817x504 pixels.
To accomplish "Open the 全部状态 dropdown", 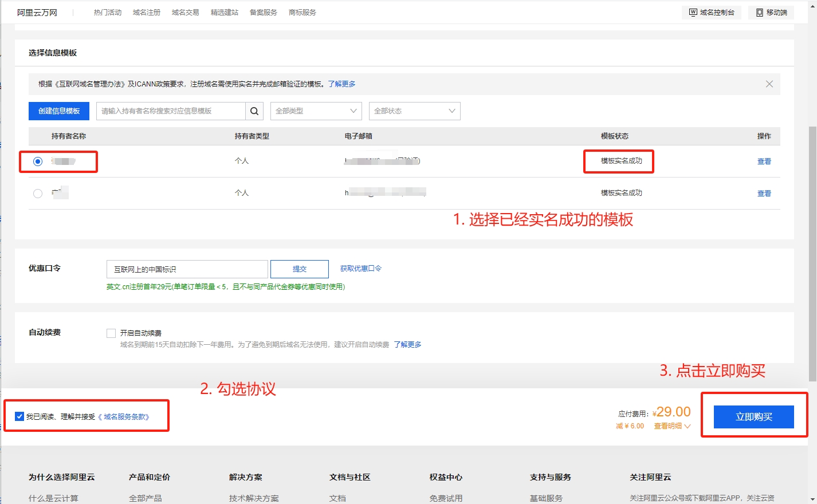I will point(414,111).
